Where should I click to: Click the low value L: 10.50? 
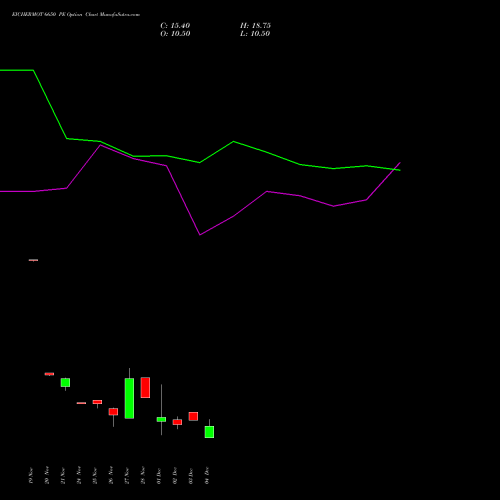click(255, 34)
